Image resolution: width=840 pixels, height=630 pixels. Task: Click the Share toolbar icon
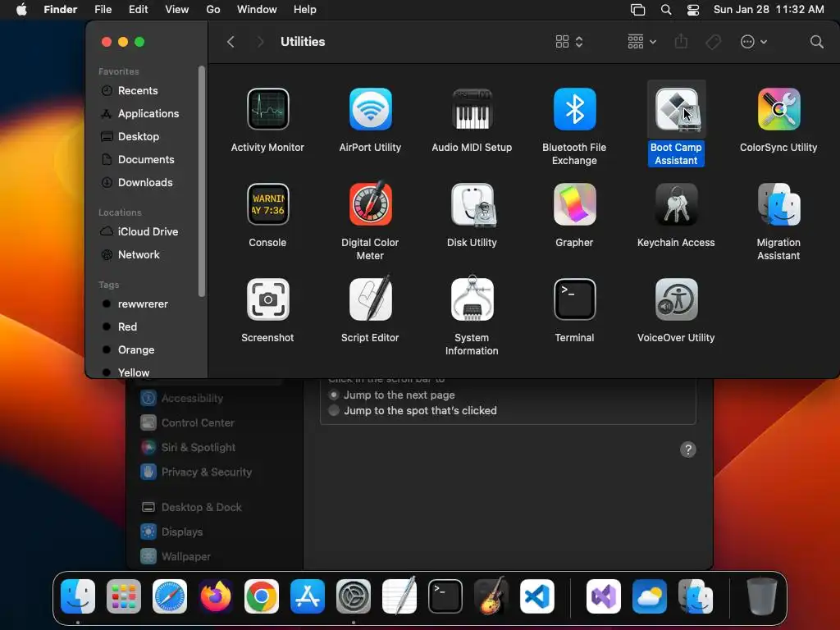[x=681, y=41]
